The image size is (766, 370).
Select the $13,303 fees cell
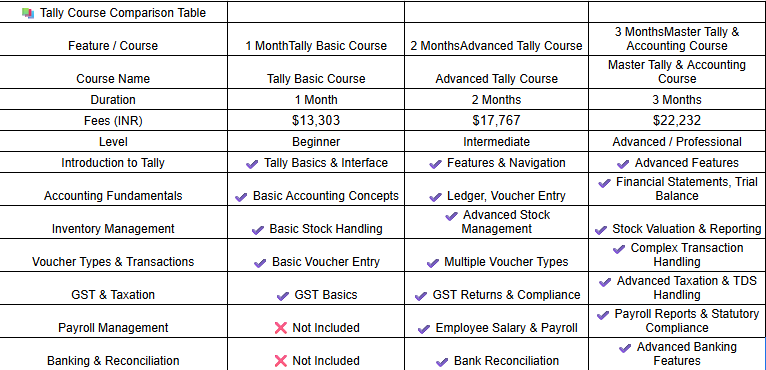tap(316, 120)
